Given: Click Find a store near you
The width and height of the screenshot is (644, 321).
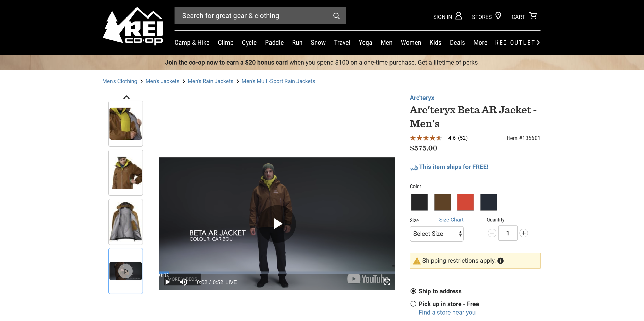Looking at the screenshot, I should coord(447,313).
